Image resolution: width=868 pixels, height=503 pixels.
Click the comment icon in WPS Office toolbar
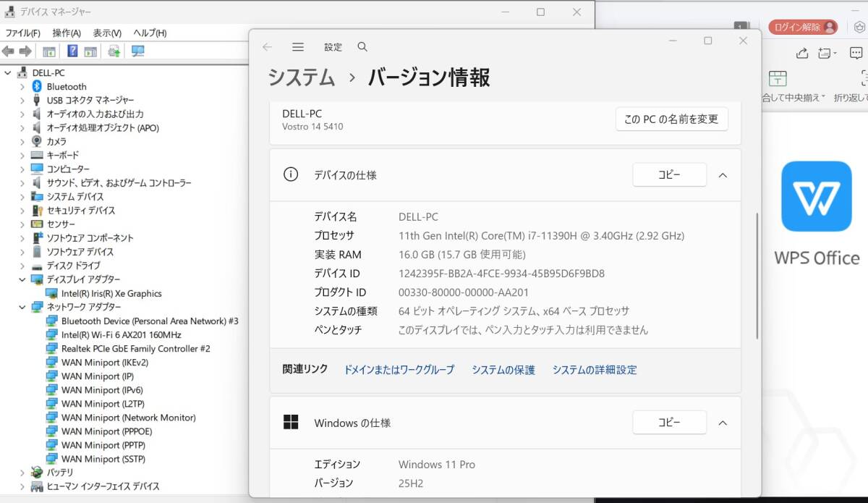pos(856,52)
